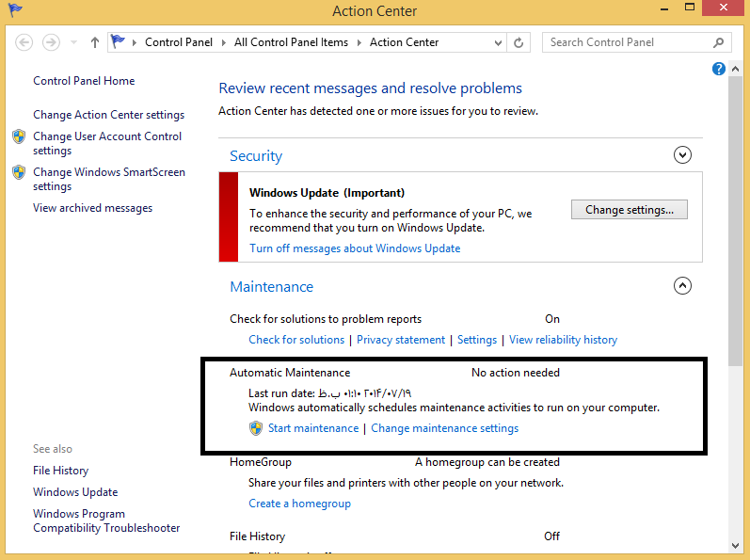Open the Privacy statement link
750x560 pixels.
(401, 340)
